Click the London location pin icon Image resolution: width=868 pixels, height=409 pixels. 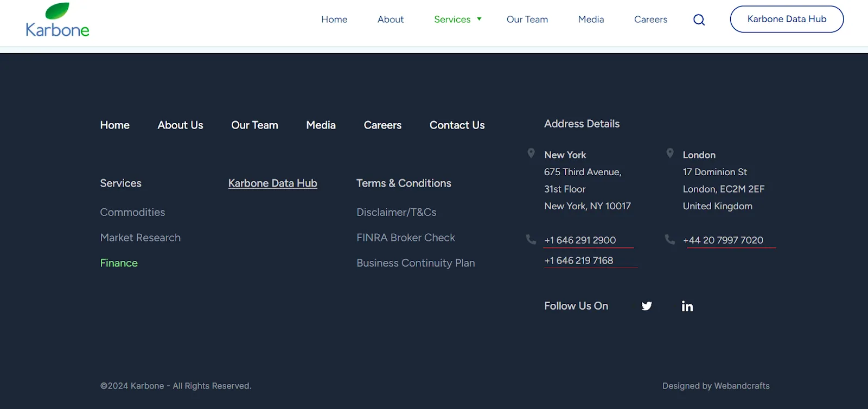click(x=670, y=154)
